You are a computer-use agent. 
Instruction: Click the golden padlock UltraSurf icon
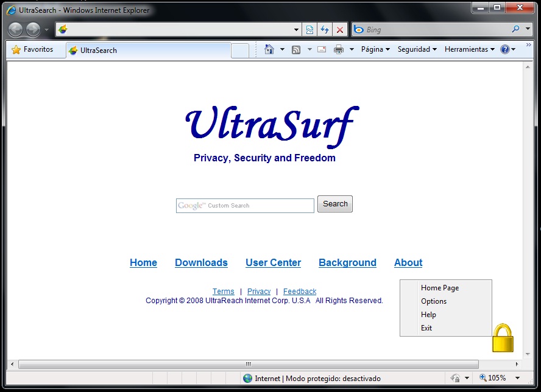tap(503, 338)
